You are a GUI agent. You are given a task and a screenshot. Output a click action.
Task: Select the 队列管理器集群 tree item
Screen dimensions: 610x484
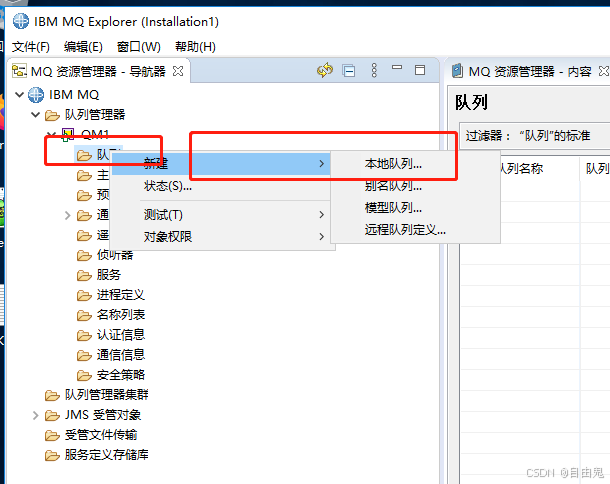[107, 395]
